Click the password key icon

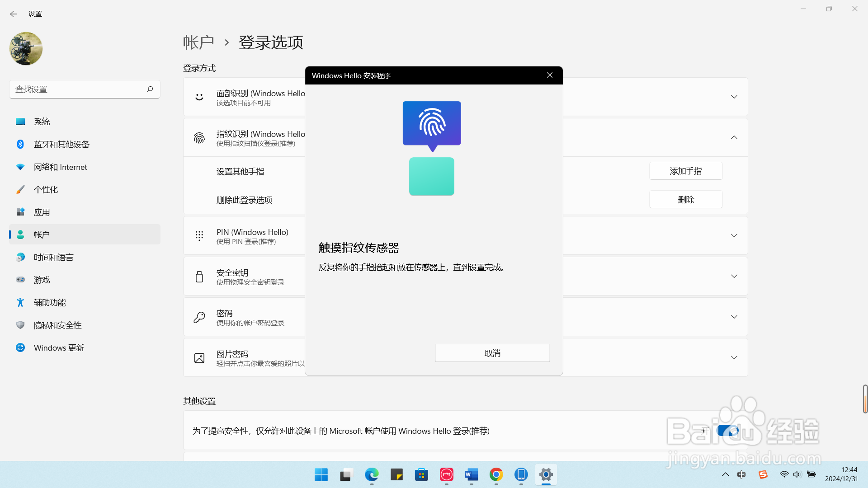(199, 317)
